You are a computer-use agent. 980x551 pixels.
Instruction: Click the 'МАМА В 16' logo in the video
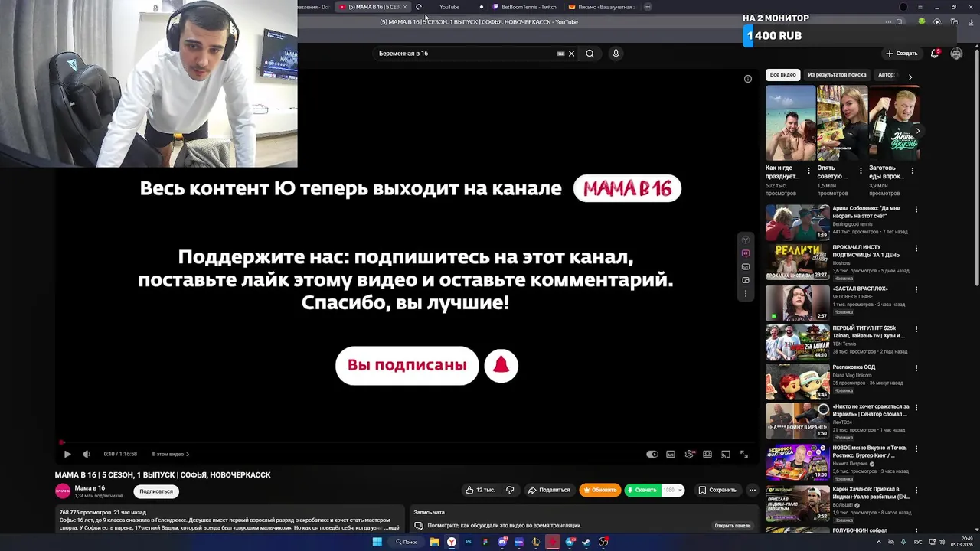pos(627,188)
